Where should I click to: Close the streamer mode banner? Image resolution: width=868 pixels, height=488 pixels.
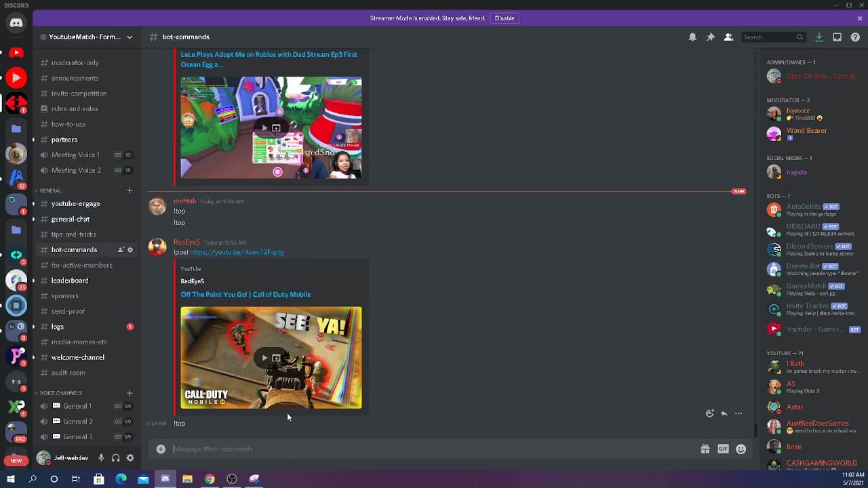tap(860, 18)
